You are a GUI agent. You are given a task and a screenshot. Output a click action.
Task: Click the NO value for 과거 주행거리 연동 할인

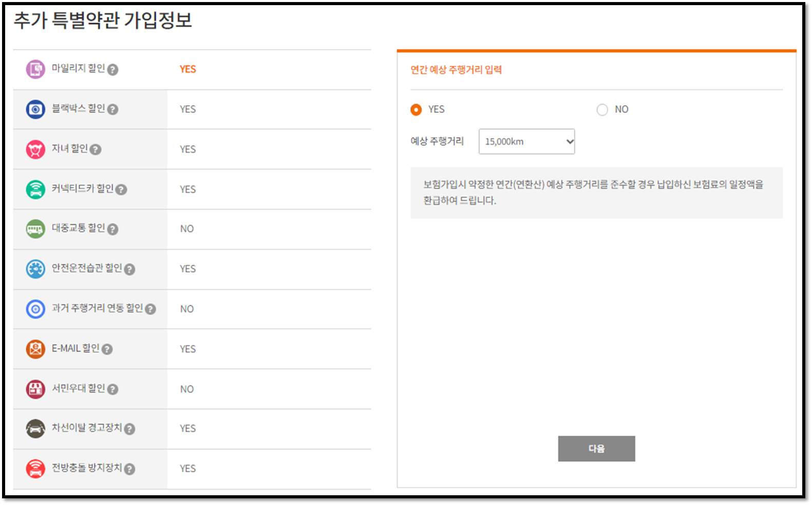(x=187, y=309)
